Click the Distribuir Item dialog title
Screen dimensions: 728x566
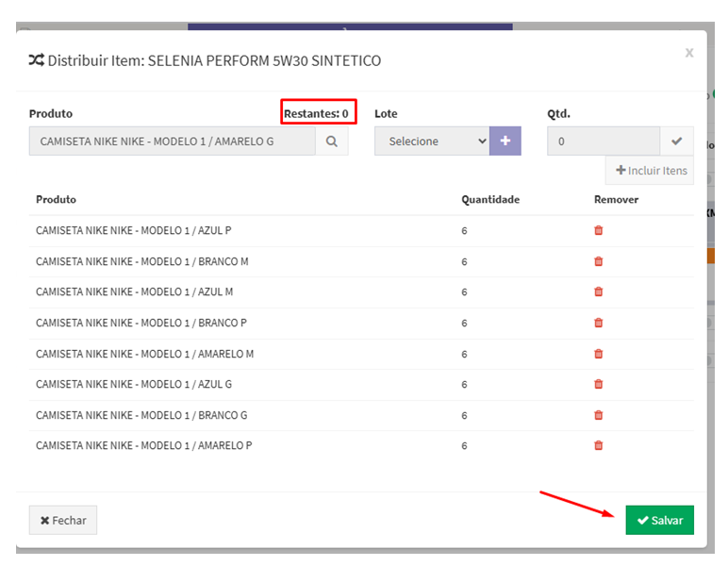(x=214, y=60)
